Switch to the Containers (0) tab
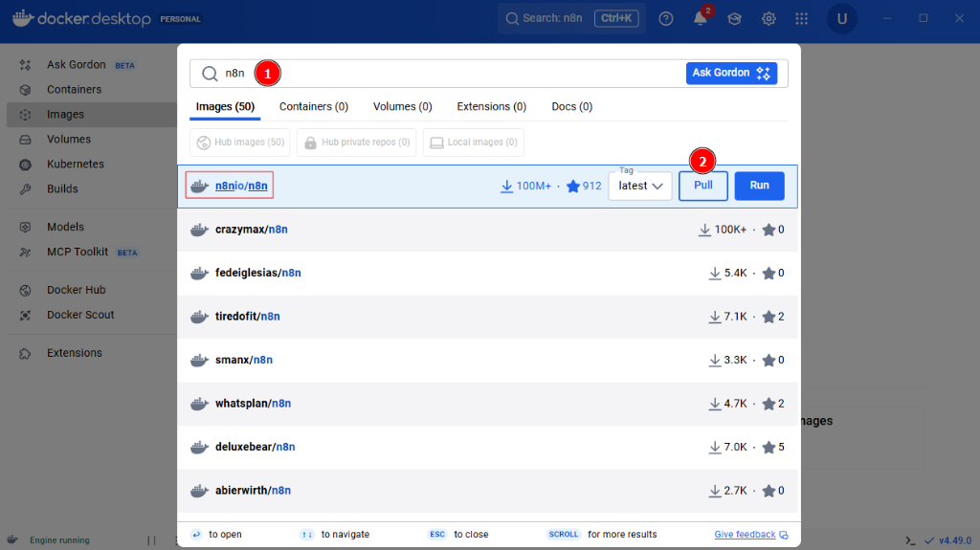 (x=314, y=107)
